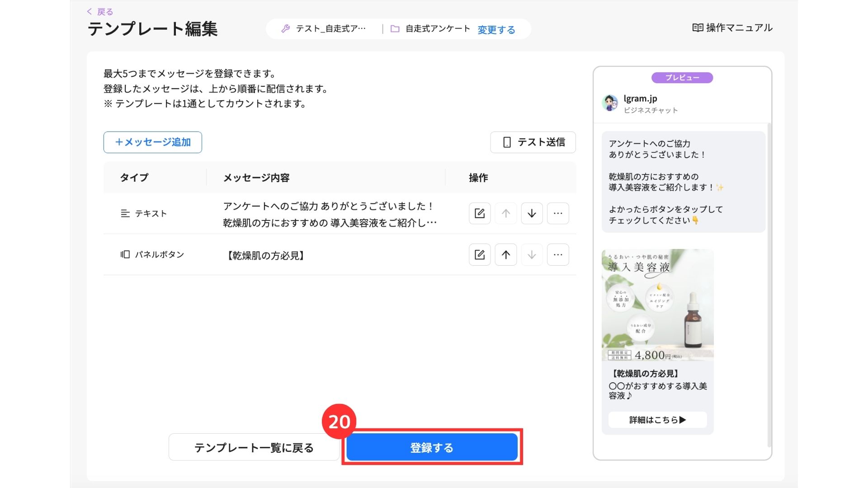Open more options for テキスト row
This screenshot has height=488, width=868.
point(558,213)
